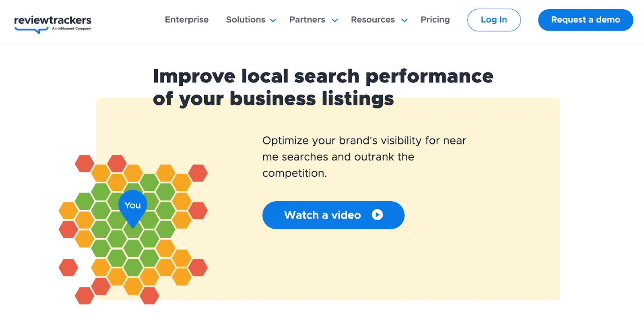Open the Resources dropdown chevron
Viewport: 644px width, 320px height.
click(x=405, y=20)
